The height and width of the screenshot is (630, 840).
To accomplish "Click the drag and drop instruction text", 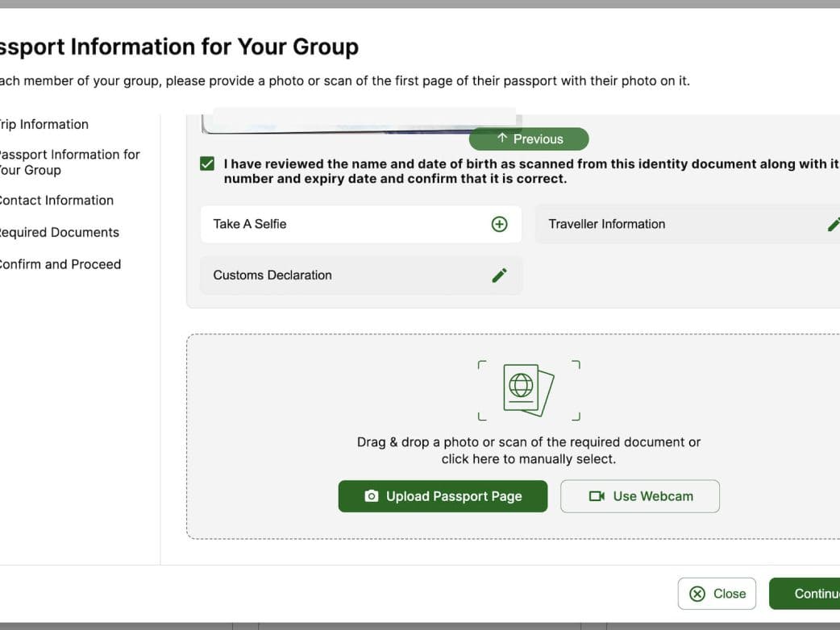I will point(528,450).
